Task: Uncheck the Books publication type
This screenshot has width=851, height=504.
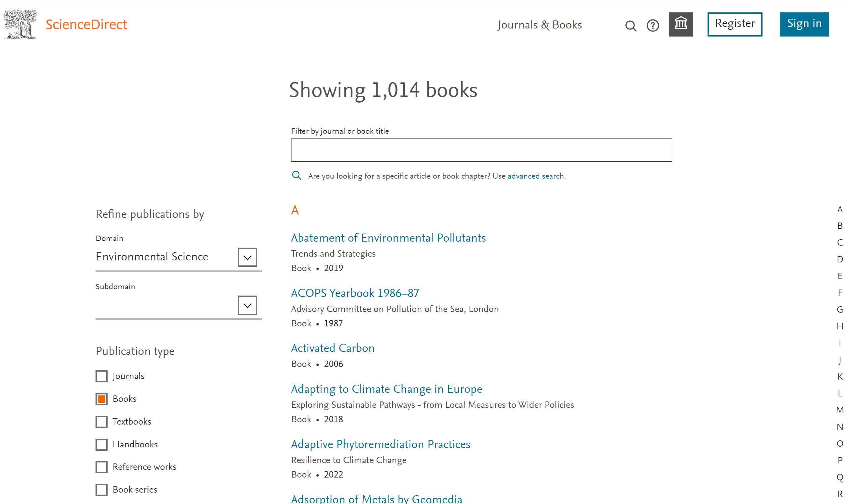Action: coord(102,399)
